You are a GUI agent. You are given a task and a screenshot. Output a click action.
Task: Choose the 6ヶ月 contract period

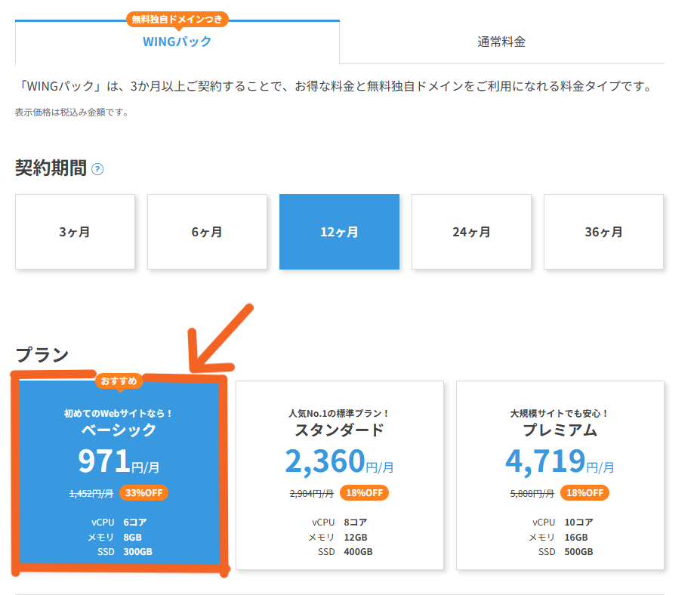pos(207,232)
